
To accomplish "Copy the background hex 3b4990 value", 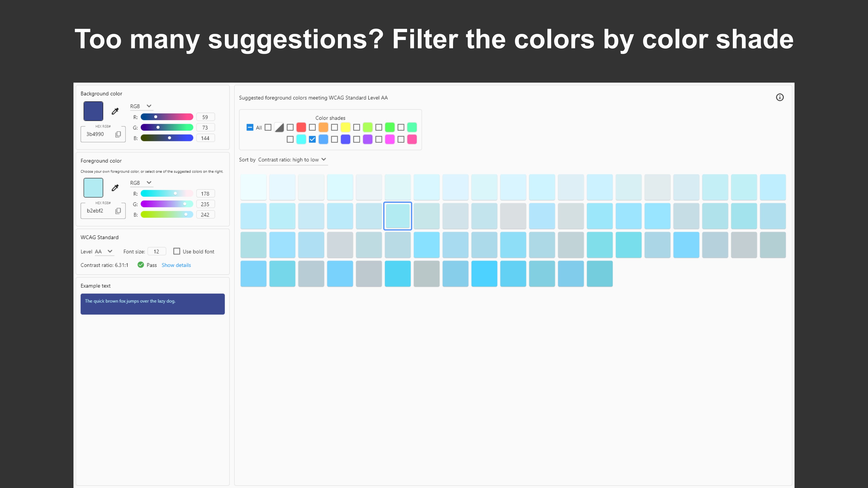I will coord(118,134).
